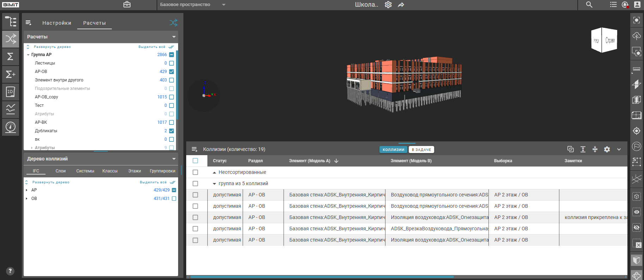Image resolution: width=644 pixels, height=280 pixels.
Task: Click Выделить всё in calculations list
Action: pos(152,47)
